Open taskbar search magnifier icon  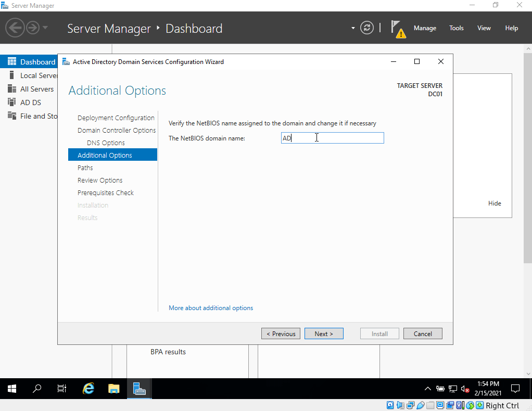37,389
